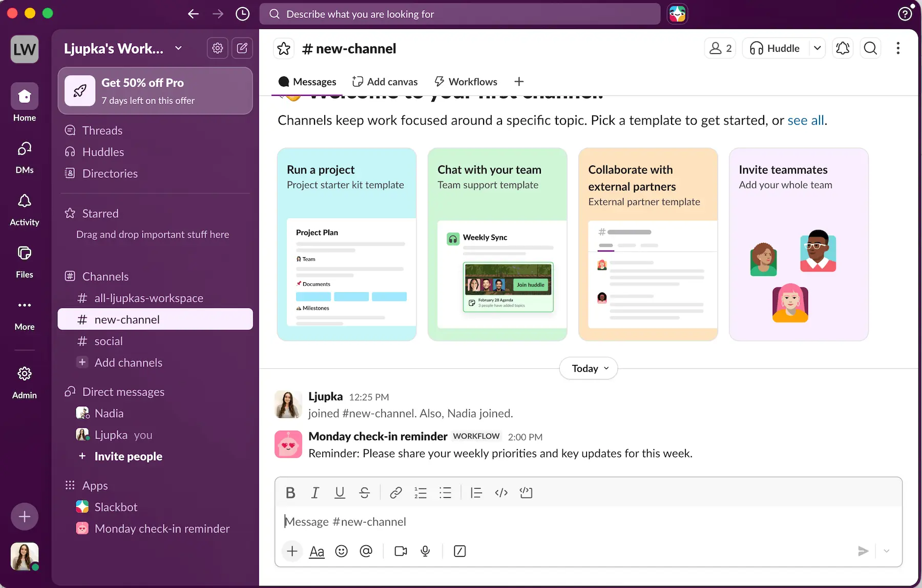Apply bold formatting in composer
Viewport: 922px width, 588px height.
click(x=290, y=493)
